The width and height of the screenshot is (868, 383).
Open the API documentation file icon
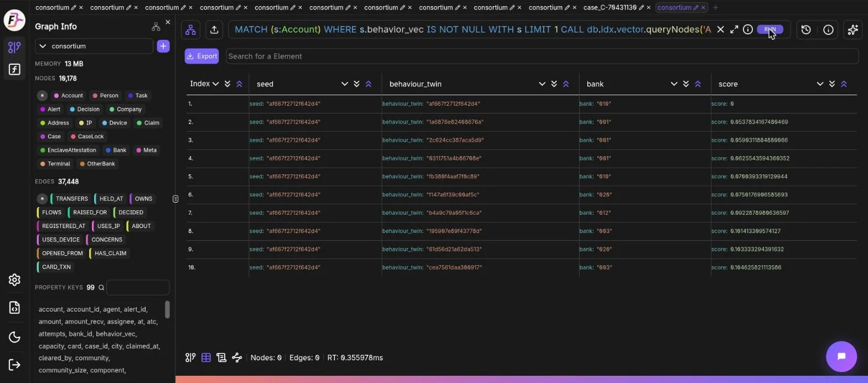coord(14,308)
